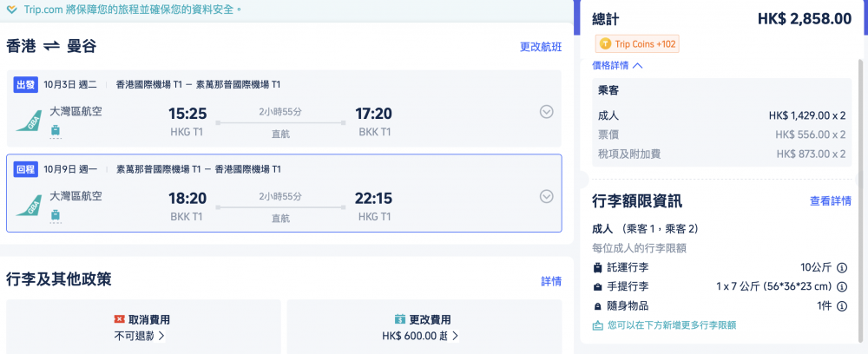Click outbound flight luggage icon under 大灣區航空
This screenshot has height=354, width=868.
[x=56, y=131]
